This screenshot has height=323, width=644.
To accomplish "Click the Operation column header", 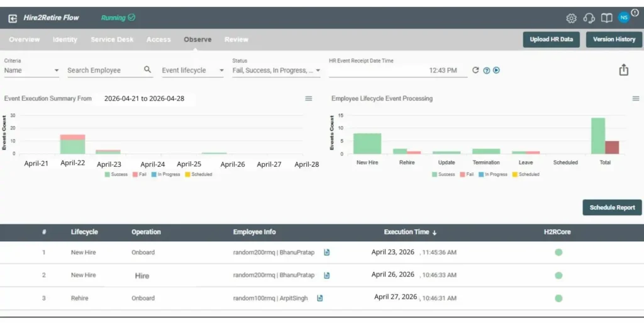I will tap(146, 232).
